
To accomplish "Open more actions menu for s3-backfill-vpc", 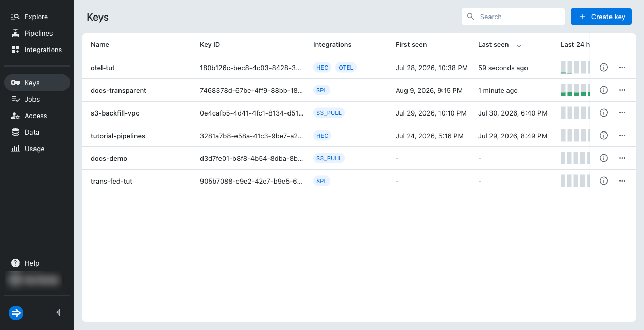I will [x=622, y=113].
